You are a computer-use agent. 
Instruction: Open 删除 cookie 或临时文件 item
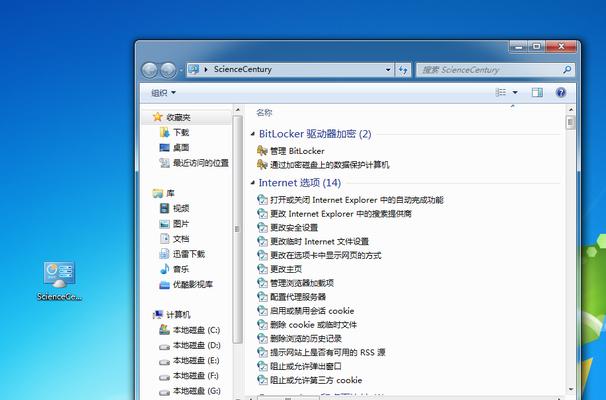[307, 325]
